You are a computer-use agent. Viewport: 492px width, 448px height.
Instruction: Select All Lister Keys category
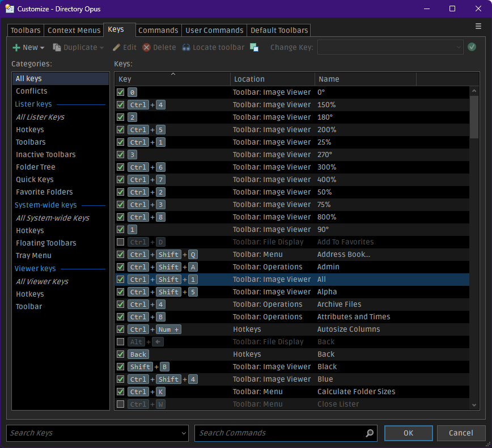tap(61, 117)
